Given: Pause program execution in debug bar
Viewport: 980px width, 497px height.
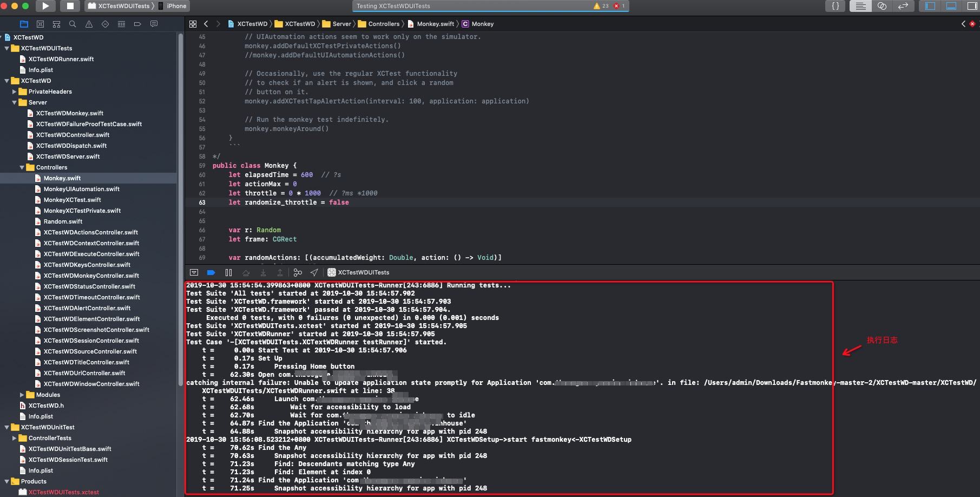Looking at the screenshot, I should (x=228, y=272).
